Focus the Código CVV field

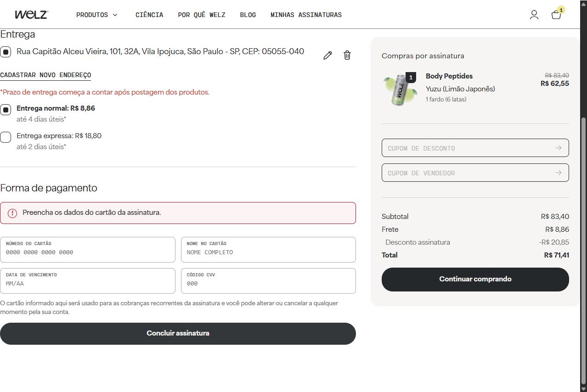tap(268, 281)
